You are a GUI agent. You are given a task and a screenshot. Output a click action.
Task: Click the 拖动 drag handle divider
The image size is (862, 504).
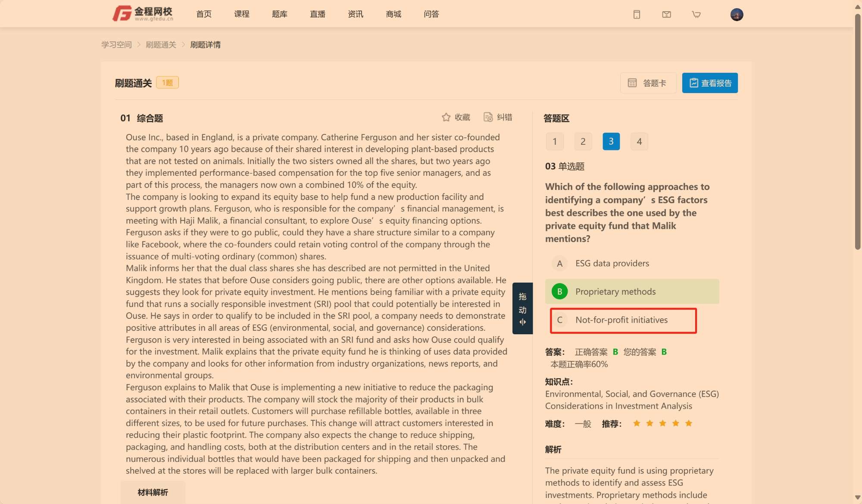click(522, 308)
